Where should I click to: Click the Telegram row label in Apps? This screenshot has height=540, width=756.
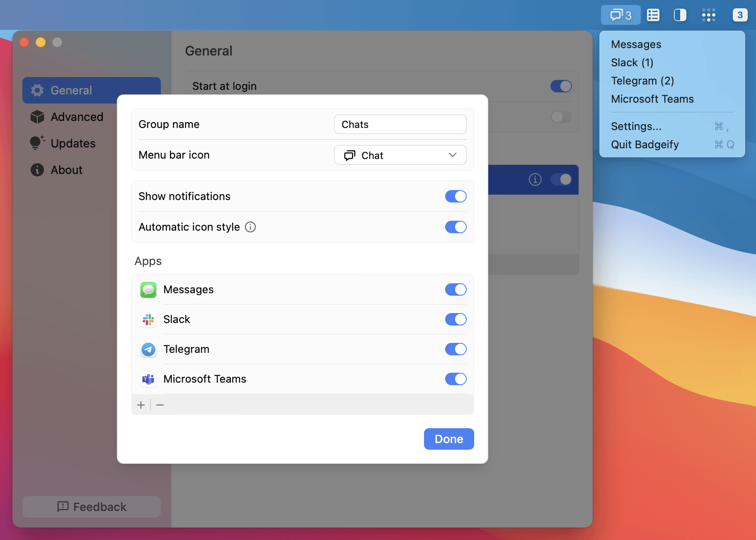(x=187, y=349)
